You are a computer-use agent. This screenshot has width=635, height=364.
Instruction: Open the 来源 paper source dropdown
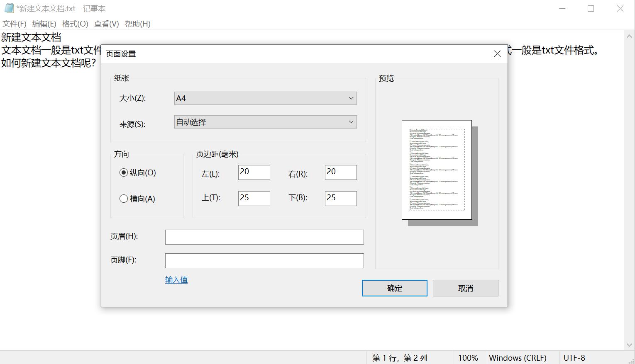[x=265, y=122]
